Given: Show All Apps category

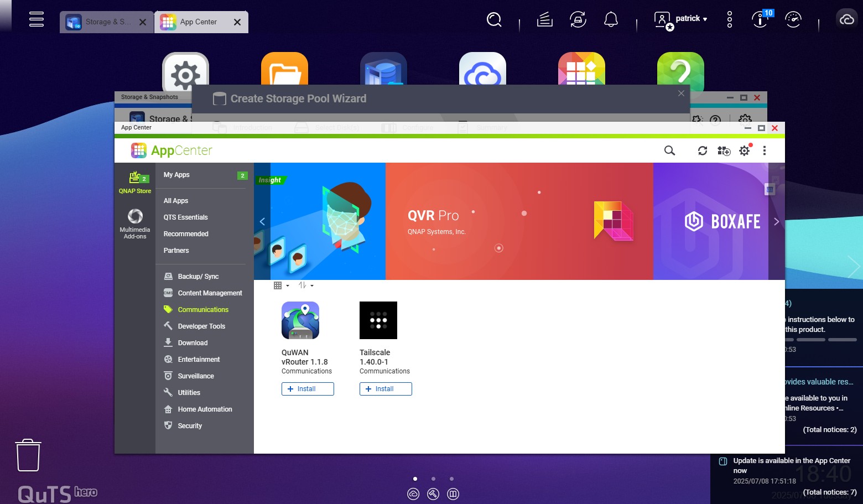Looking at the screenshot, I should pyautogui.click(x=176, y=201).
